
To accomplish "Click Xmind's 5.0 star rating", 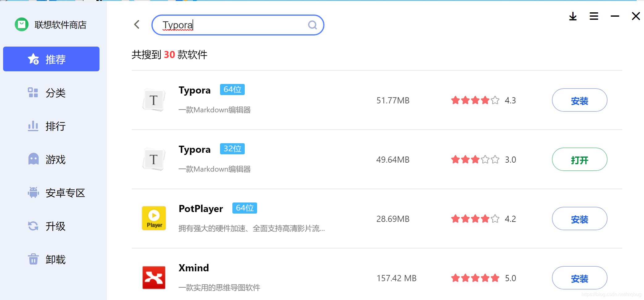I will point(483,278).
